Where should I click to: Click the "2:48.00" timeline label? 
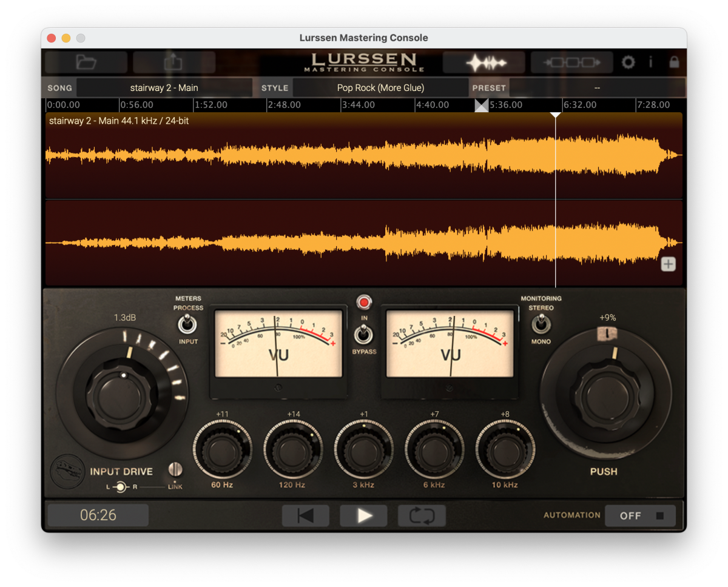coord(285,105)
